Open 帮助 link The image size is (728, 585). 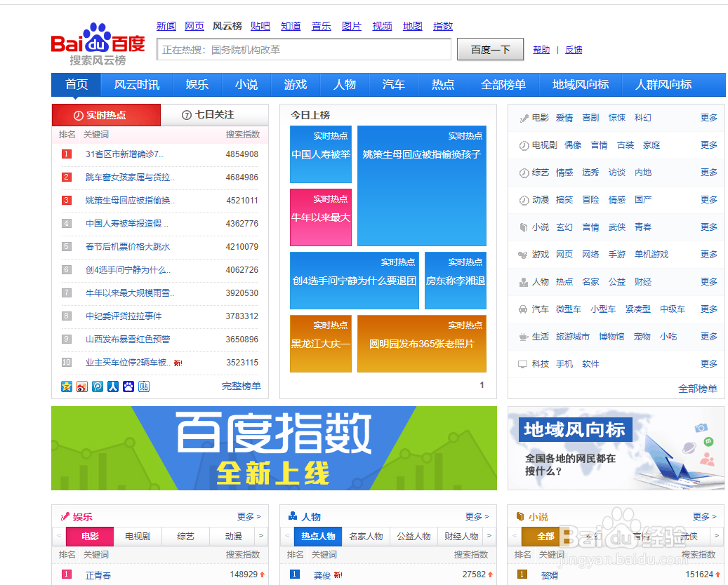click(541, 50)
